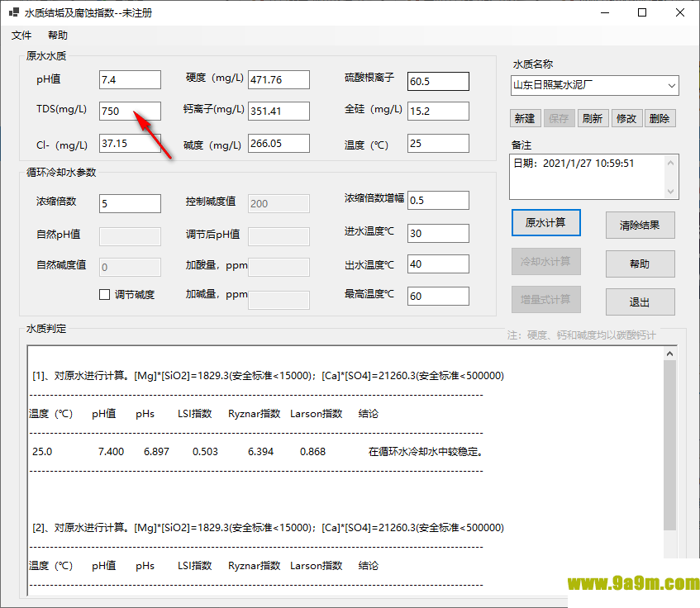700x608 pixels.
Task: Click the result line starting with [1]
Action: 268,376
